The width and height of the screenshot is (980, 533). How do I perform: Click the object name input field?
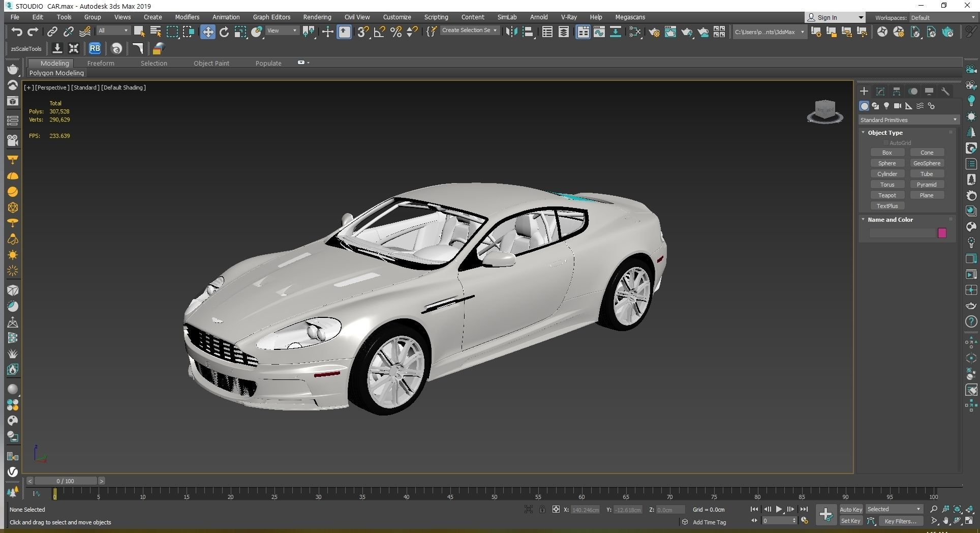pyautogui.click(x=903, y=233)
